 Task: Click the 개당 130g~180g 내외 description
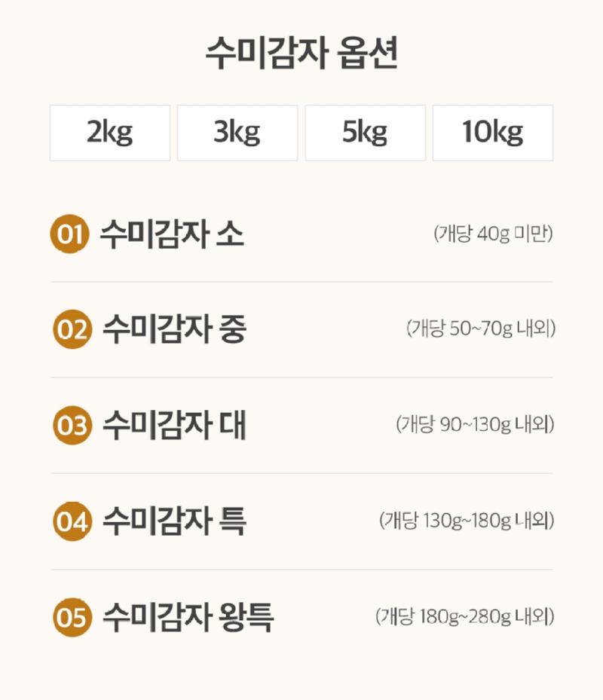pos(467,521)
